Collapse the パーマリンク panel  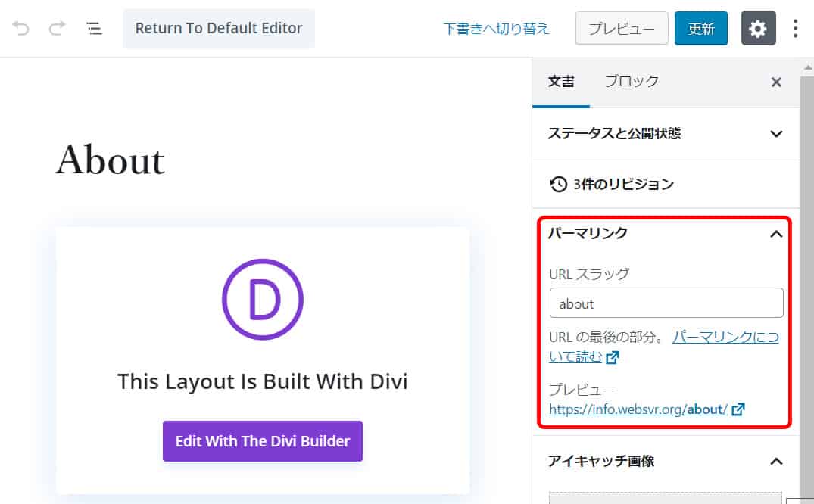[775, 234]
